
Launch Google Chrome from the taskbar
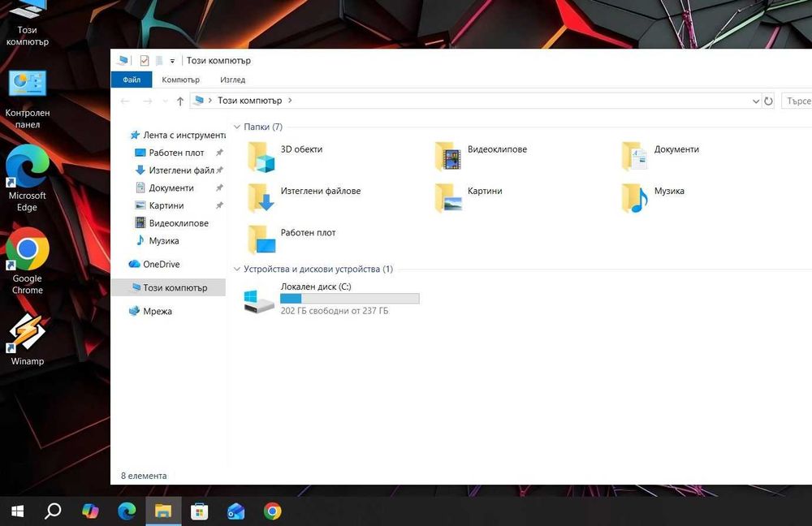pyautogui.click(x=272, y=511)
